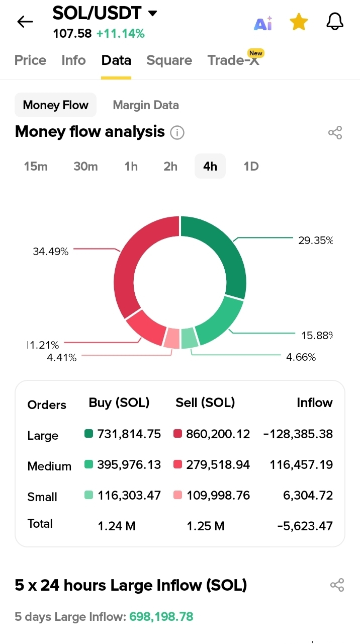Click the light pink Small sell swatch
Viewport: 360px width, 644px height.
point(177,495)
